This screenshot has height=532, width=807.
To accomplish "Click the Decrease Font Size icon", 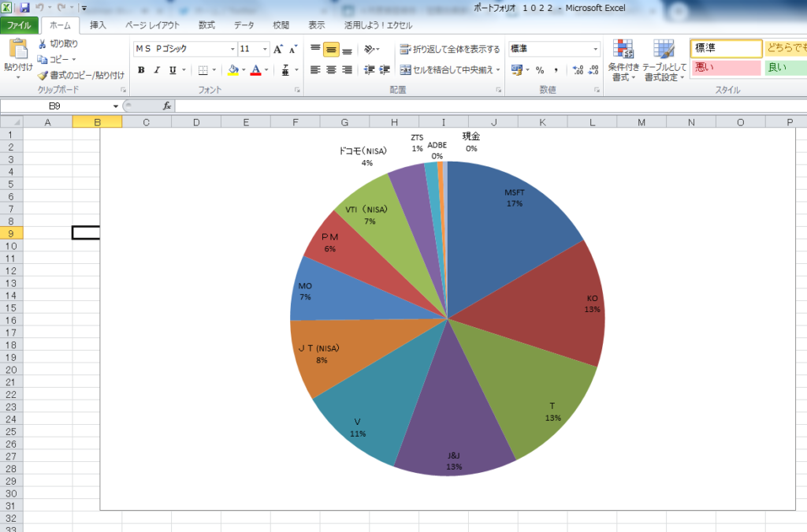I will tap(293, 49).
